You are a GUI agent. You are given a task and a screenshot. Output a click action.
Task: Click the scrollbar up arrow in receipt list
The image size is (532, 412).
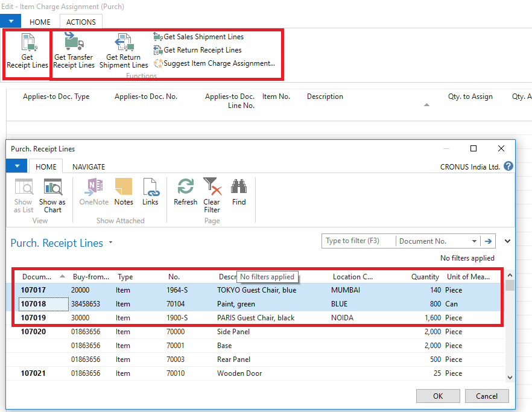[x=510, y=275]
